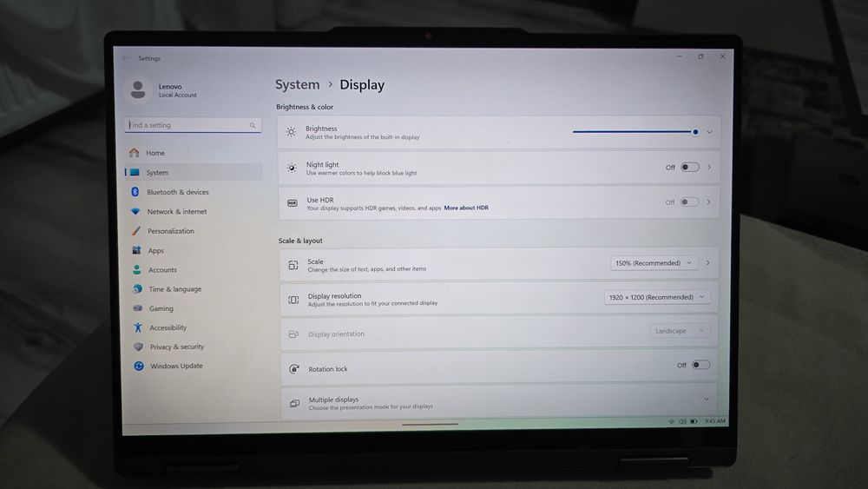The width and height of the screenshot is (868, 489).
Task: Click the Personalization paintbrush icon
Action: (136, 230)
